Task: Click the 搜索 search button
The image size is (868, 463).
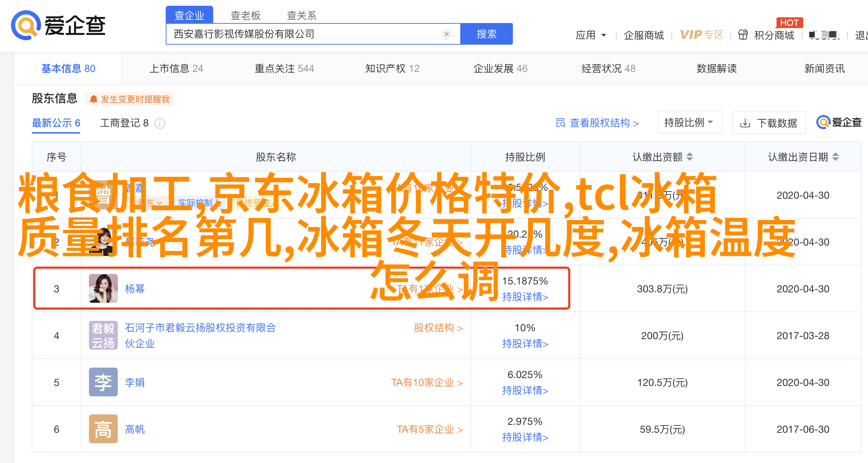Action: (487, 34)
